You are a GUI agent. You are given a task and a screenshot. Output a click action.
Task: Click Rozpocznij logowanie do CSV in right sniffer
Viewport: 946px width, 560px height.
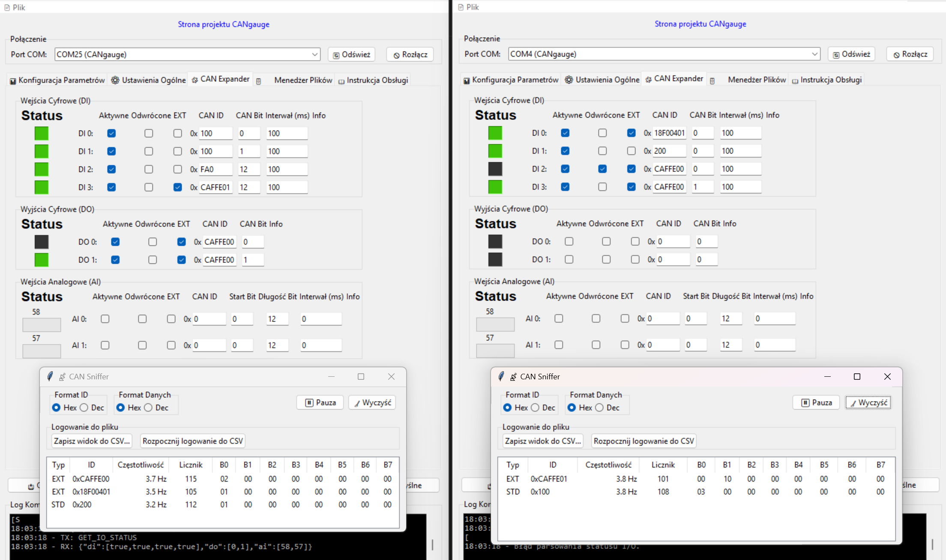(x=644, y=441)
